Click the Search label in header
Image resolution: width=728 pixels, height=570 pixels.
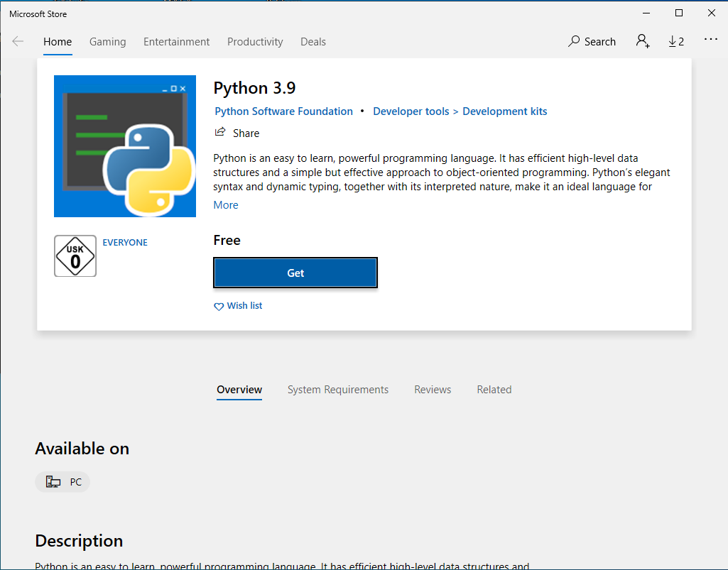click(x=600, y=42)
